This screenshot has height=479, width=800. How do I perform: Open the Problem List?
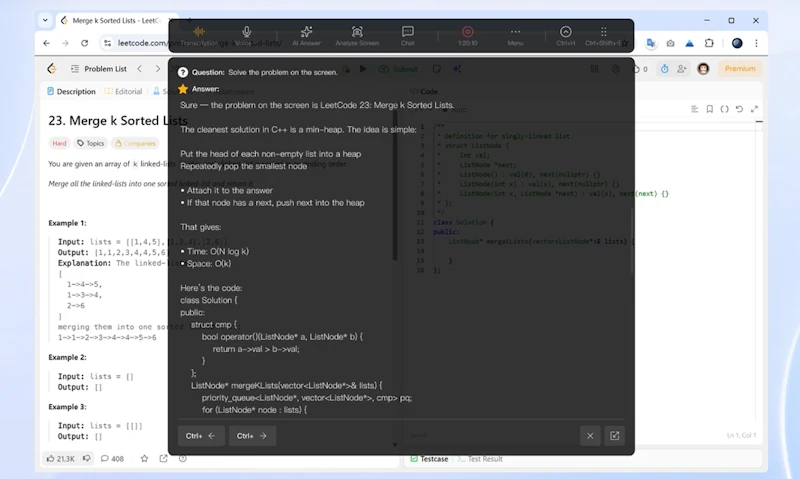coord(98,69)
